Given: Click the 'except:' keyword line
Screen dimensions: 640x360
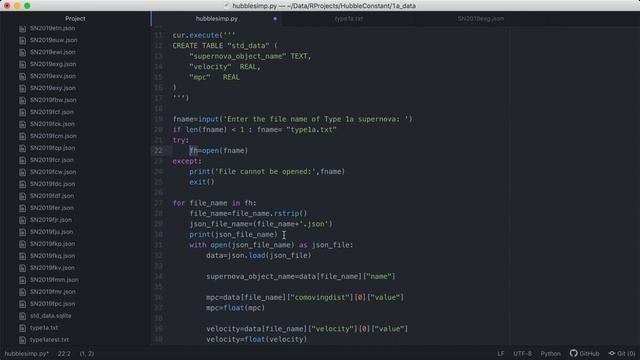Looking at the screenshot, I should click(187, 161).
